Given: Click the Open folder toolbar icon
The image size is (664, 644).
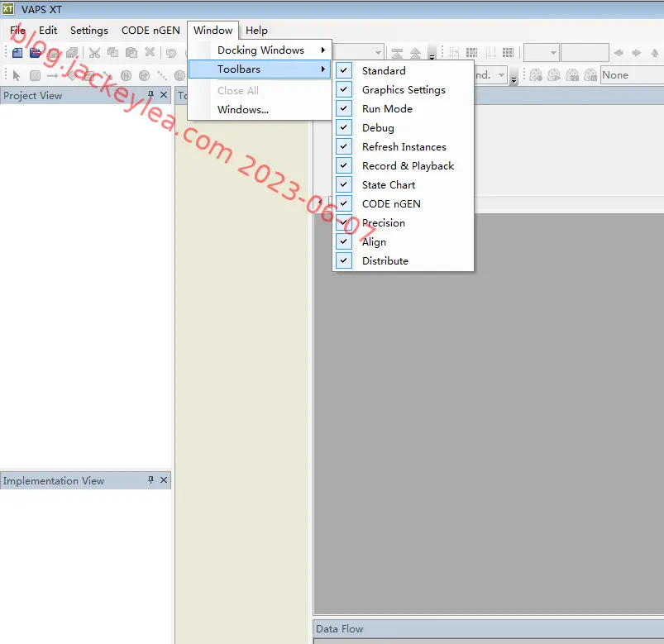Looking at the screenshot, I should pyautogui.click(x=36, y=53).
